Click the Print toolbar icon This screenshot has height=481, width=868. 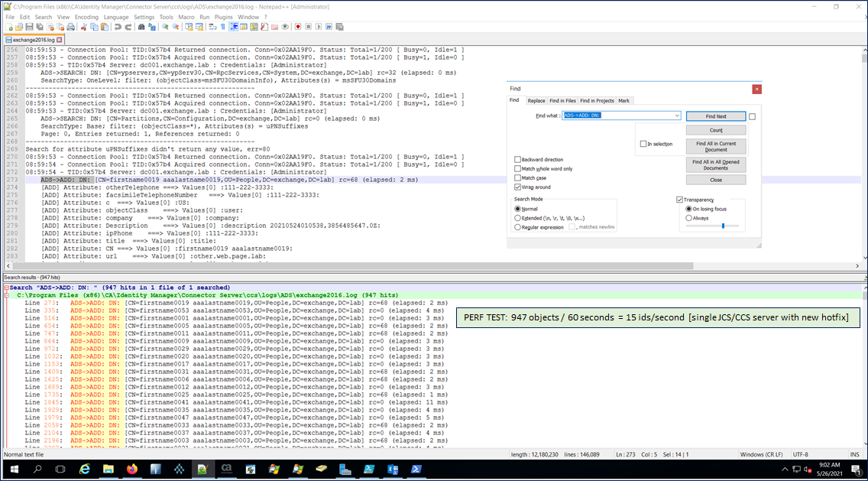tap(70, 27)
